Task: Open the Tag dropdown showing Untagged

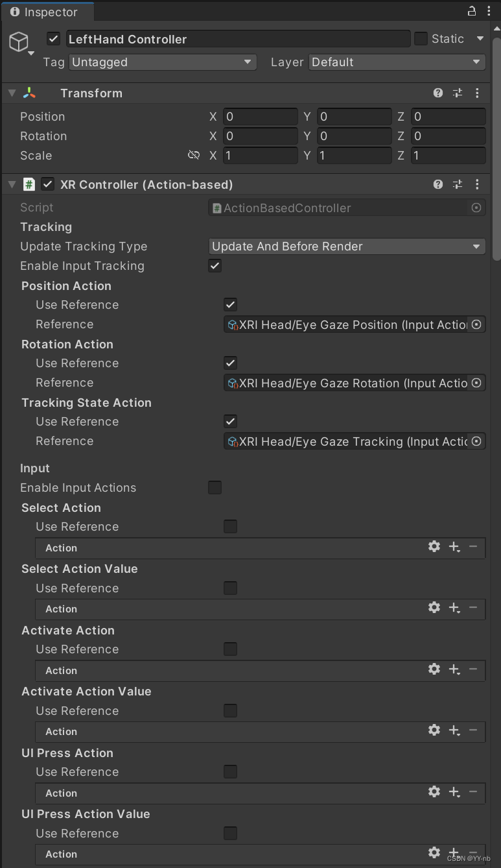Action: tap(162, 62)
